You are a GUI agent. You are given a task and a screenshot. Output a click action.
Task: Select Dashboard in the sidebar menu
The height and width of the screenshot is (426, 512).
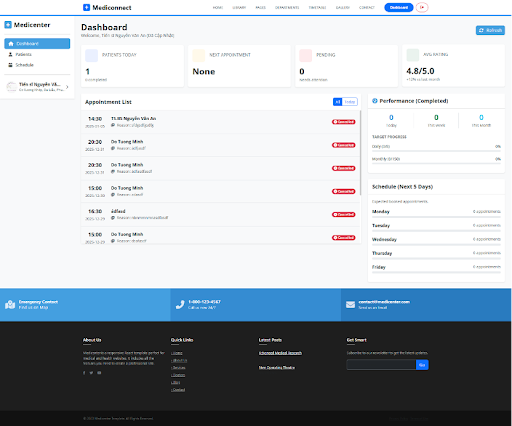click(37, 44)
